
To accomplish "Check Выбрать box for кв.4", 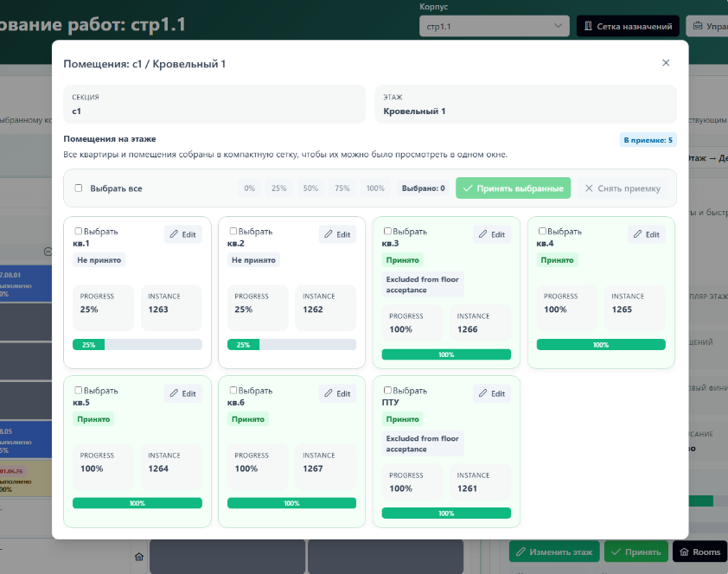I will coord(542,231).
